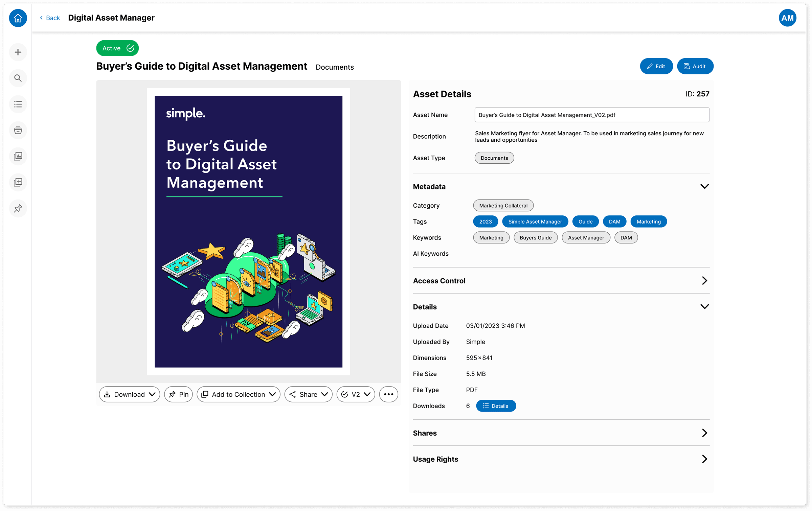The width and height of the screenshot is (812, 511).
Task: Select the search icon in the sidebar
Action: [18, 78]
